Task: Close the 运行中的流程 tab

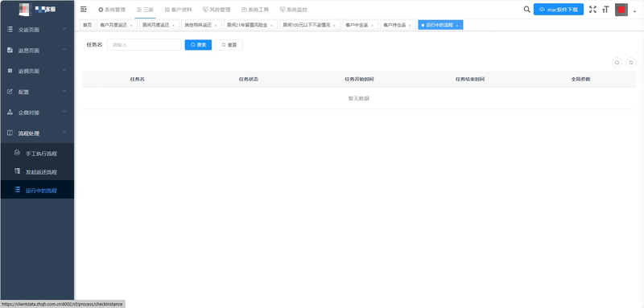Action: click(x=457, y=26)
